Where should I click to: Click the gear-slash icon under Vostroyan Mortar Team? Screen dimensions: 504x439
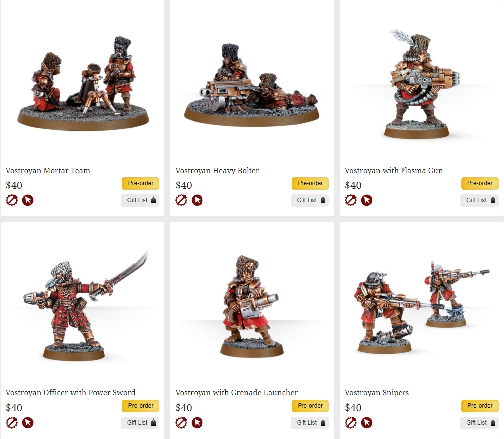pyautogui.click(x=12, y=200)
